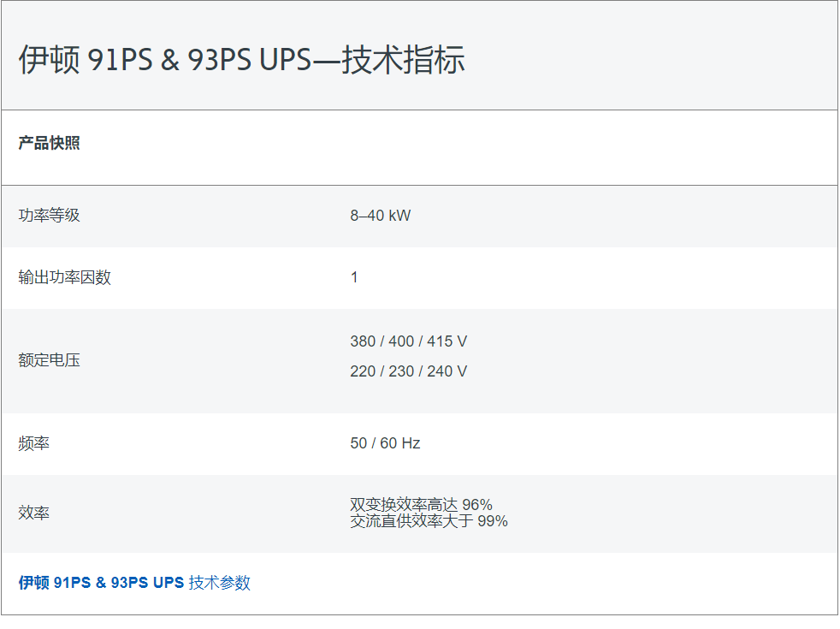Select the 380 / 400 / 415 V voltage text
The width and height of the screenshot is (840, 629).
[x=409, y=341]
